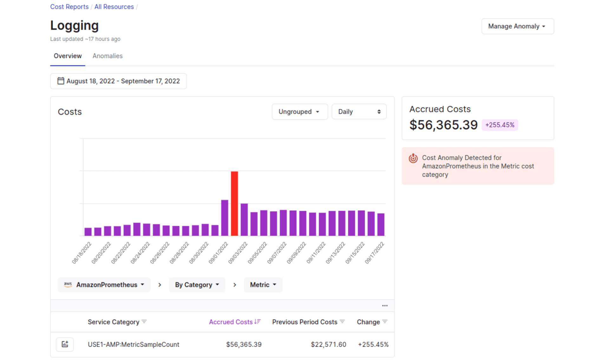Screen dimensions: 609x364
Task: Click the ellipsis icon above the table
Action: (x=385, y=305)
